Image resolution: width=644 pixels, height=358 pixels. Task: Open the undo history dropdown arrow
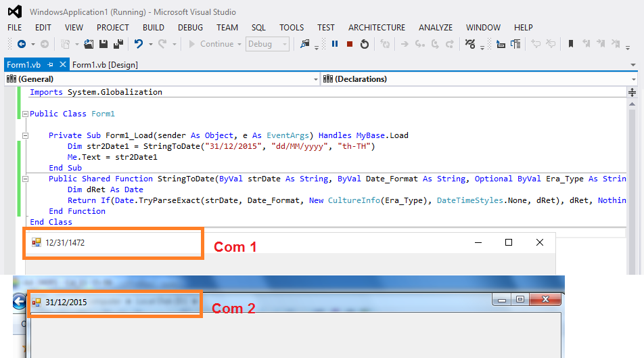[x=151, y=44]
